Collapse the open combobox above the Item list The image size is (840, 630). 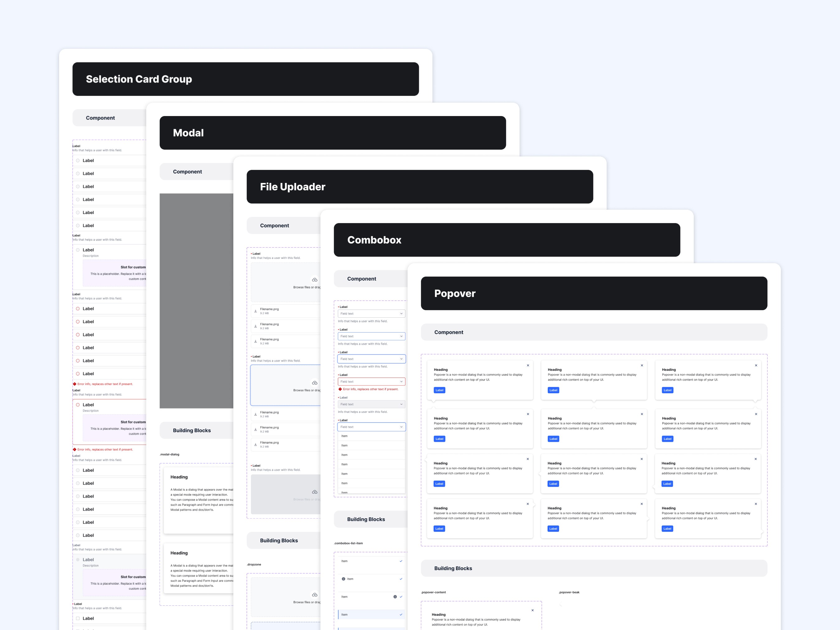click(401, 427)
